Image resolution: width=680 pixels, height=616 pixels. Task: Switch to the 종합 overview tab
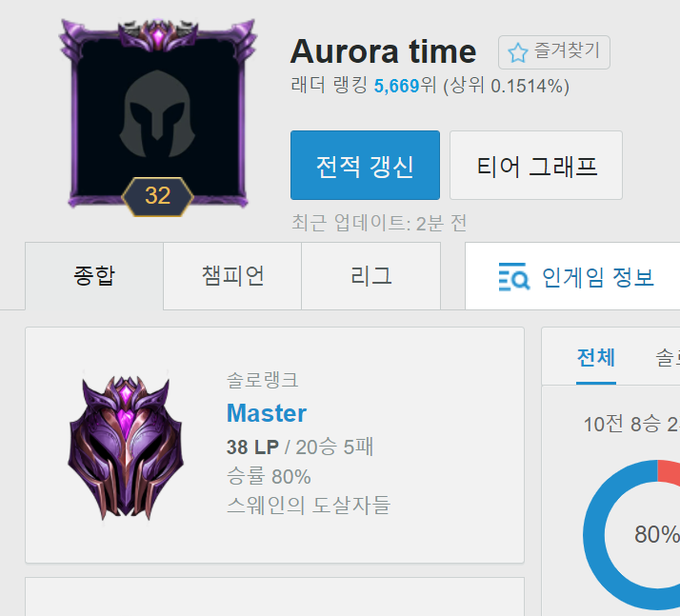pos(94,276)
